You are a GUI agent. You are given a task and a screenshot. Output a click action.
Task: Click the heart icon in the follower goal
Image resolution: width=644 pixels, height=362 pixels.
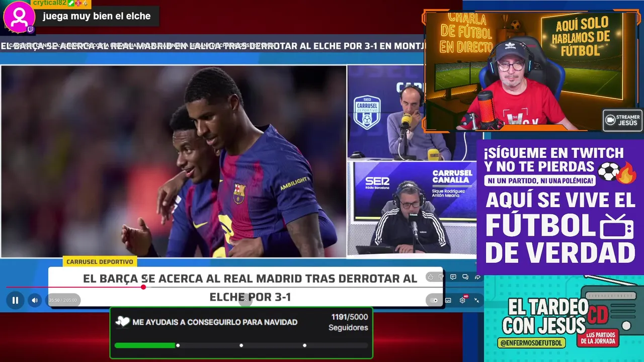[x=122, y=322]
